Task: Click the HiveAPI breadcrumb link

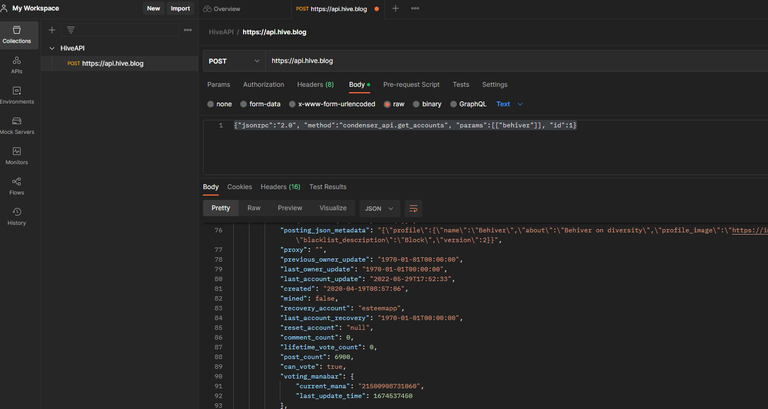Action: [221, 32]
